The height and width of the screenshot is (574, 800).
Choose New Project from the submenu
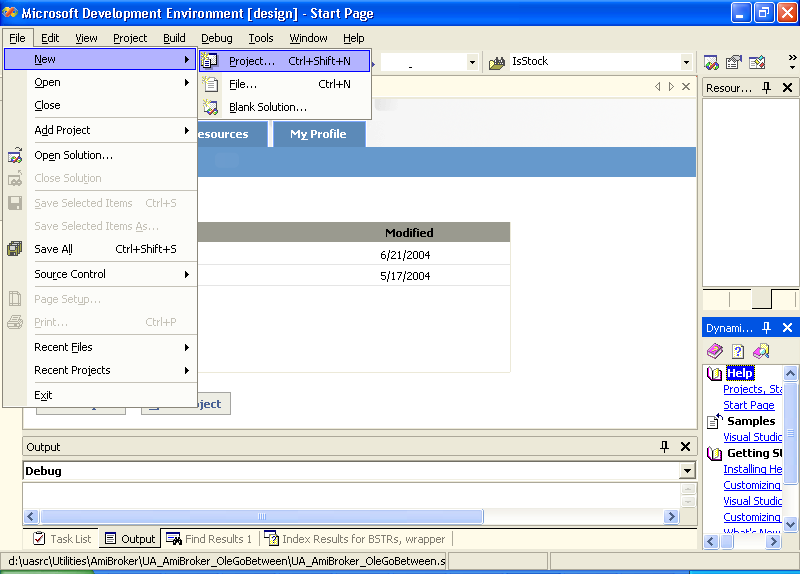click(x=285, y=61)
